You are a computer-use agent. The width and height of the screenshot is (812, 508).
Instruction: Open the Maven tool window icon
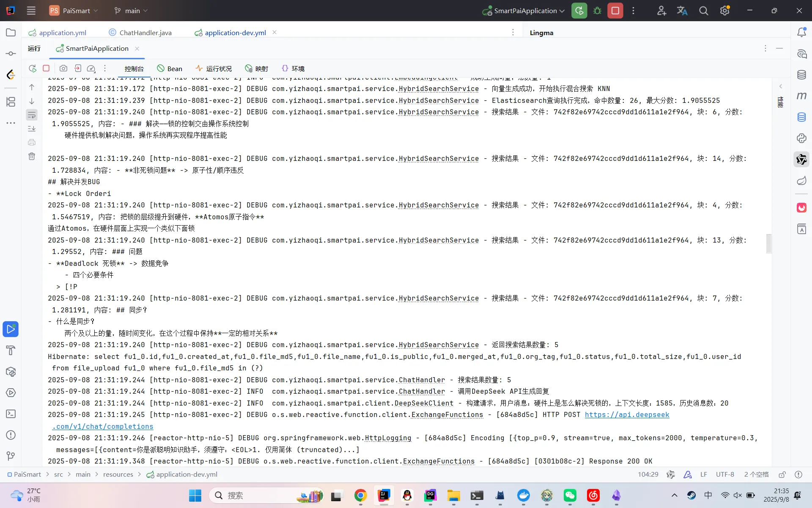click(x=801, y=96)
